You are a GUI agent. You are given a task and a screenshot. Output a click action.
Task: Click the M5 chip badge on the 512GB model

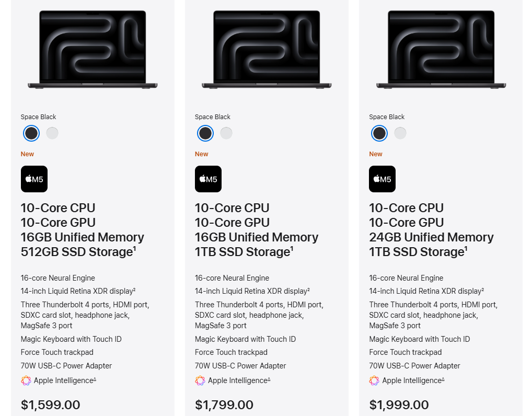[34, 179]
